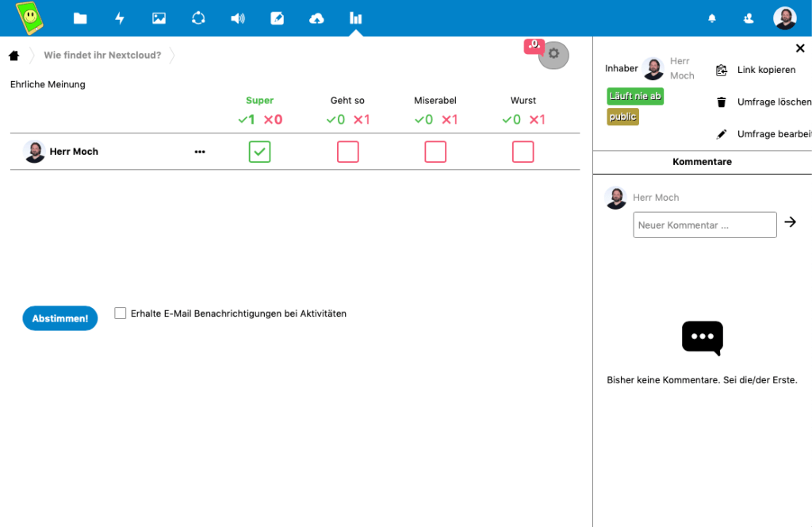The image size is (812, 527).
Task: Open user avatar menu in top right
Action: [x=784, y=18]
